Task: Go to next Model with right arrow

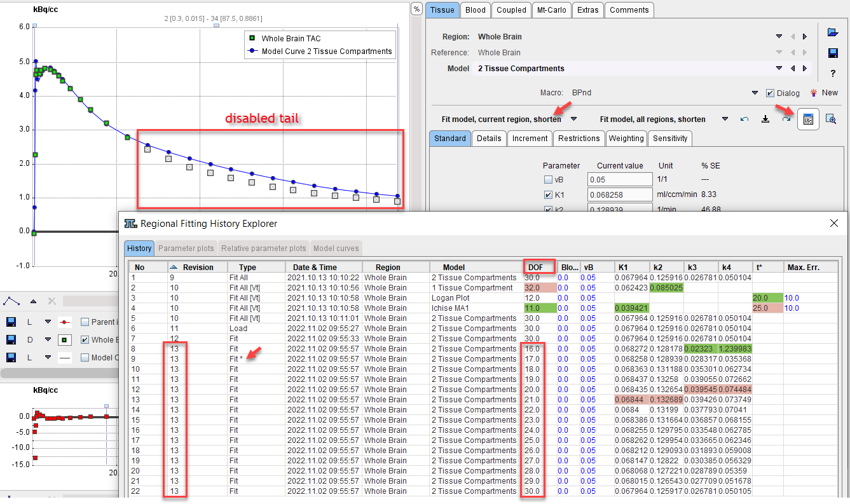Action: point(804,69)
